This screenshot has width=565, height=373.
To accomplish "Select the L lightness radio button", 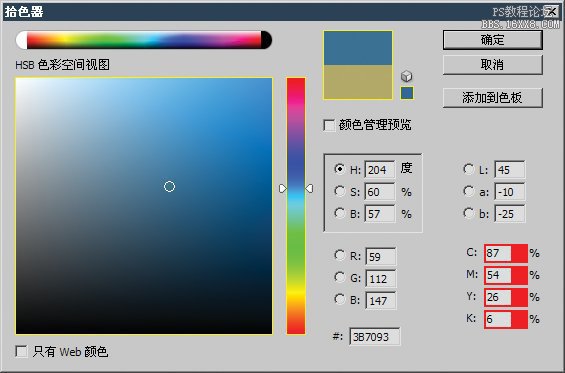I will (468, 169).
